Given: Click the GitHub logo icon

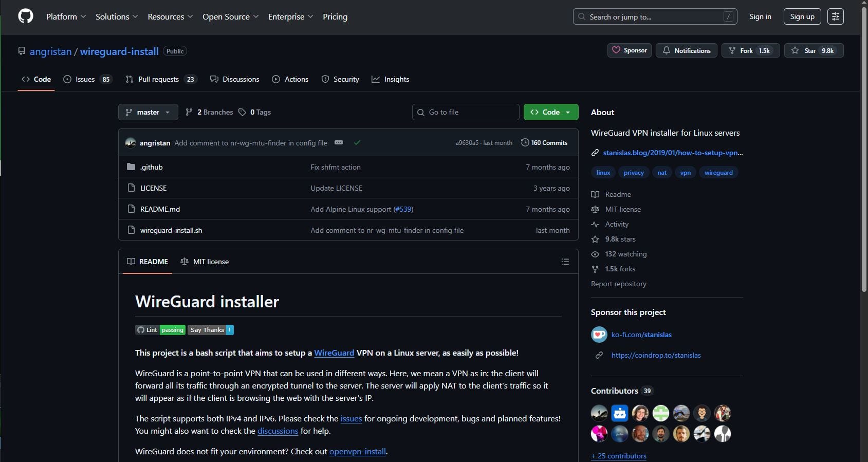Looking at the screenshot, I should tap(26, 16).
